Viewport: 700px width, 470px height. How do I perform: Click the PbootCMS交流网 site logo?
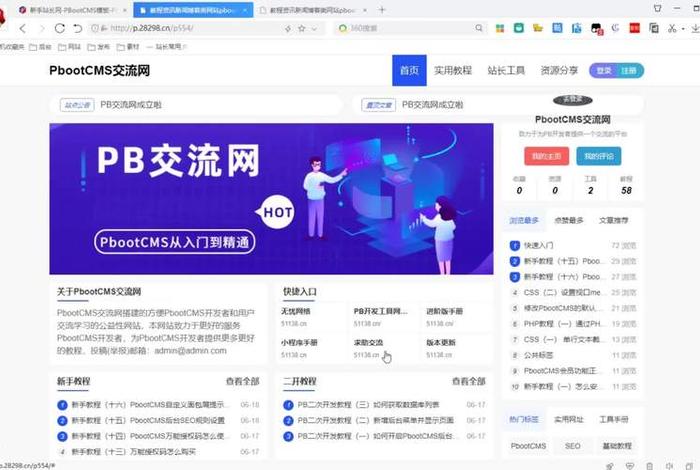click(x=100, y=71)
